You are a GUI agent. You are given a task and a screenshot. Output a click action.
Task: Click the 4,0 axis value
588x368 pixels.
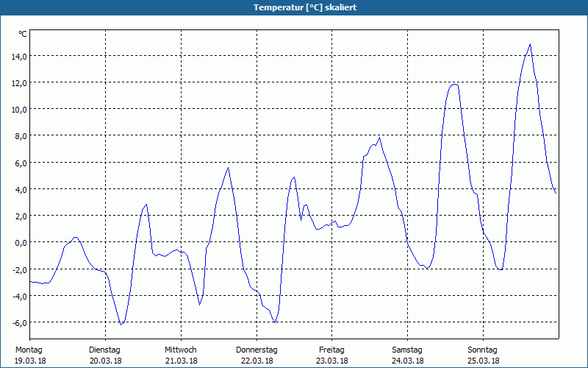(21, 190)
